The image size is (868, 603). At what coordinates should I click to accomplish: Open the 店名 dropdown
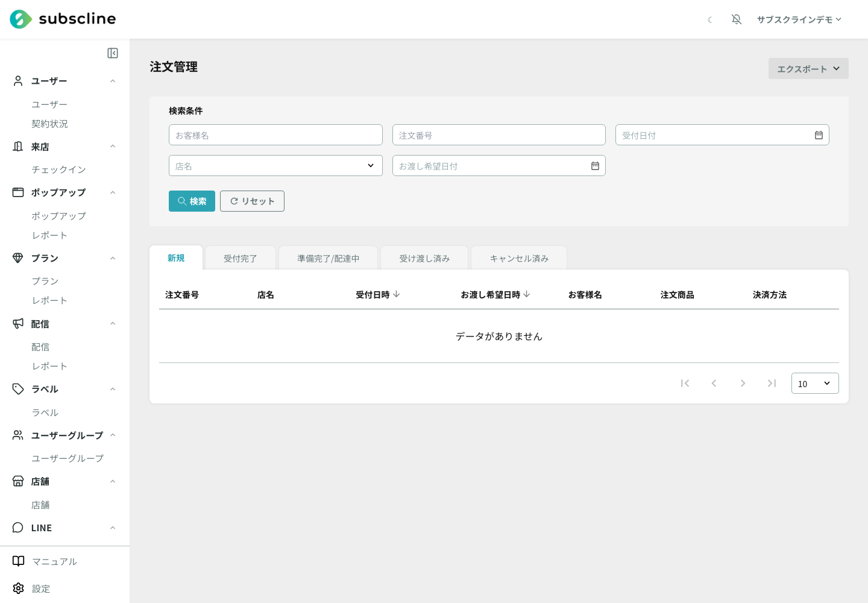click(x=275, y=166)
